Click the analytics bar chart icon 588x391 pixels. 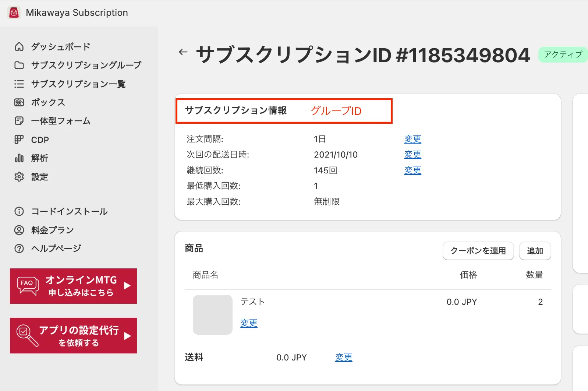(19, 158)
